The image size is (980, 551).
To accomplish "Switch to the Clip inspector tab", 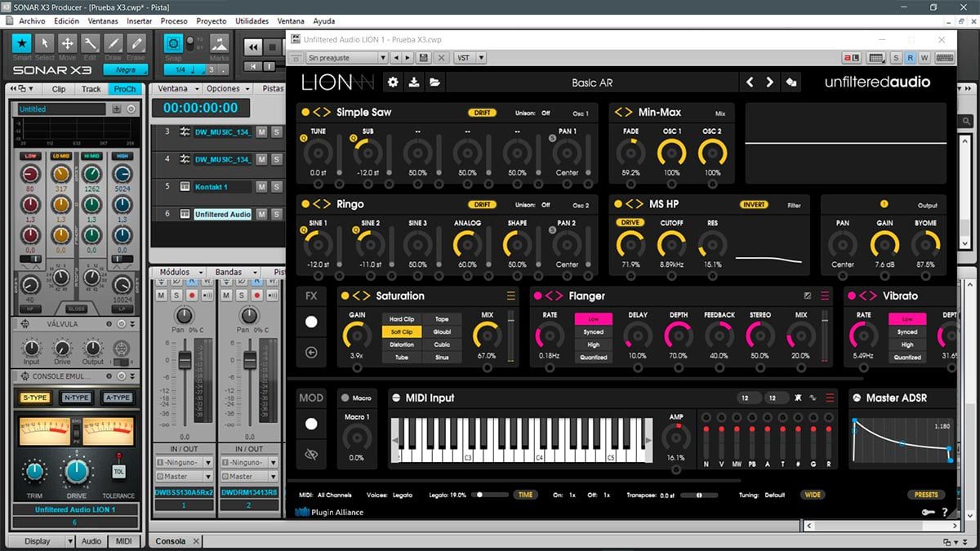I will click(x=59, y=89).
